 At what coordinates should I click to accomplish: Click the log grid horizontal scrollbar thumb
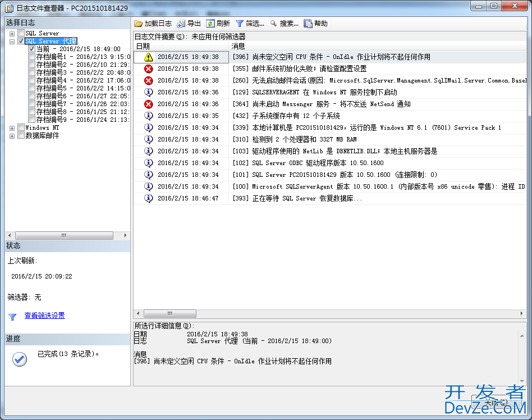(170, 313)
